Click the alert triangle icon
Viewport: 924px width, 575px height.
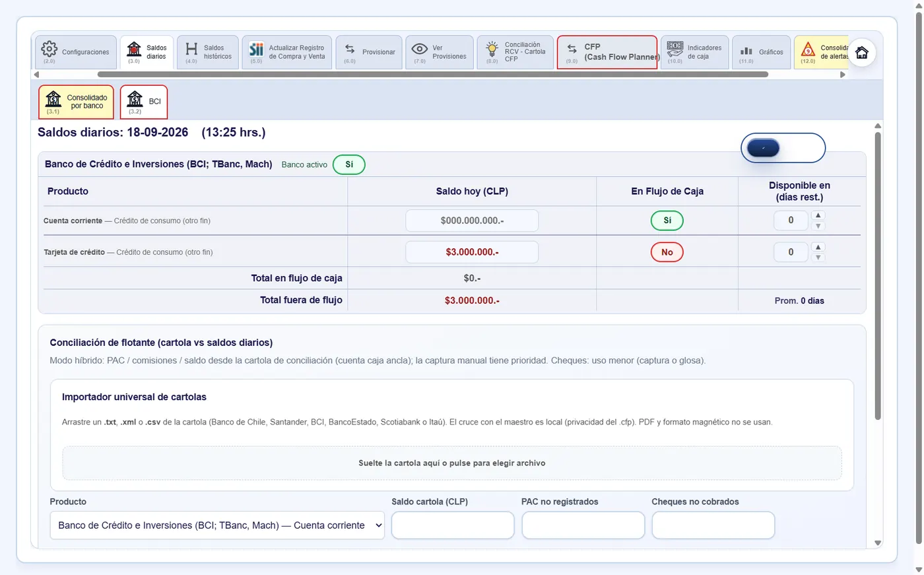click(x=808, y=50)
